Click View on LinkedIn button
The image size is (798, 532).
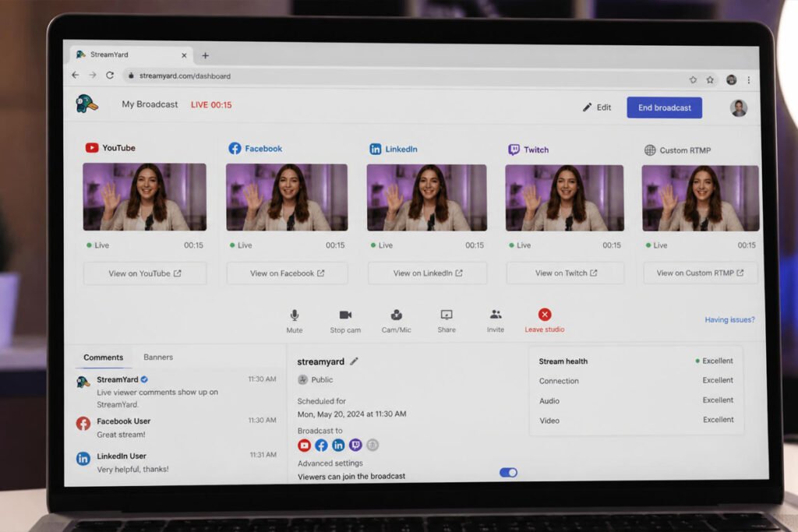click(428, 273)
